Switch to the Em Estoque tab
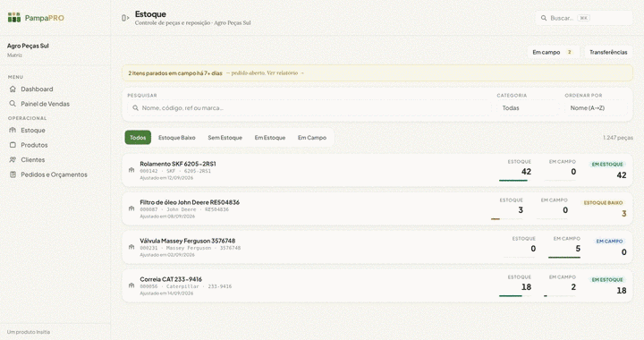The image size is (644, 340). coord(270,138)
